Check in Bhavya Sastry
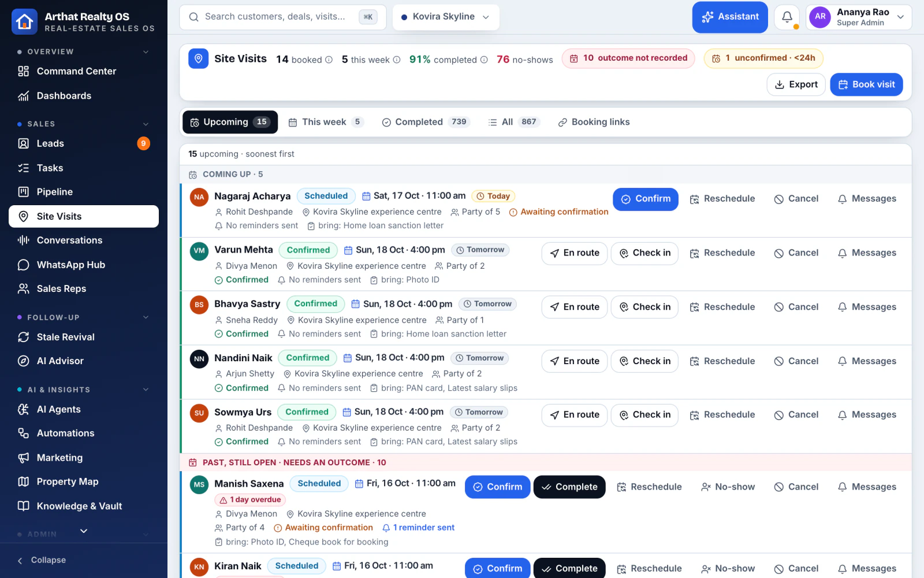Screen dimensions: 924x578 click(644, 307)
